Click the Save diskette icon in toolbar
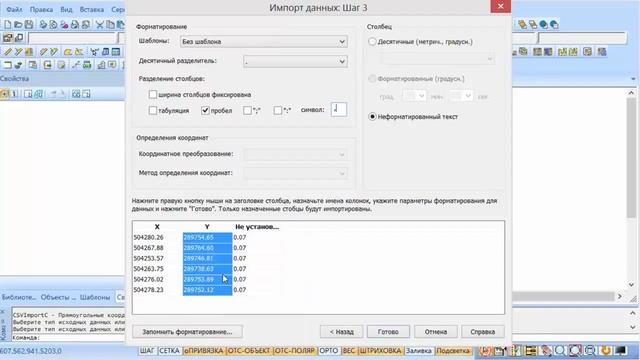This screenshot has height=360, width=640. tap(29, 24)
